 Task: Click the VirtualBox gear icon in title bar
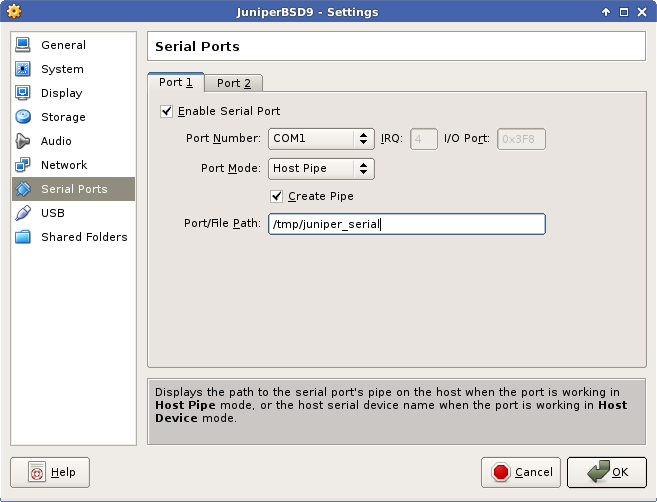(x=14, y=11)
